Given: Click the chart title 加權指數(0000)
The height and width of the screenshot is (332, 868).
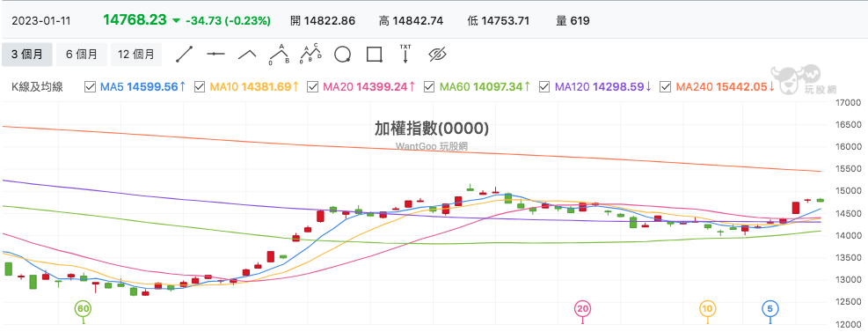Looking at the screenshot, I should click(432, 129).
